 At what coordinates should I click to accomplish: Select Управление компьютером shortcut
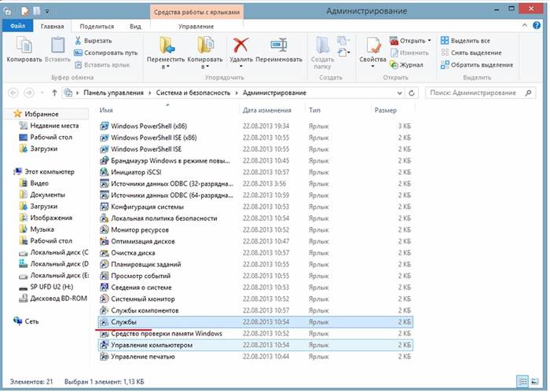[x=255, y=345]
